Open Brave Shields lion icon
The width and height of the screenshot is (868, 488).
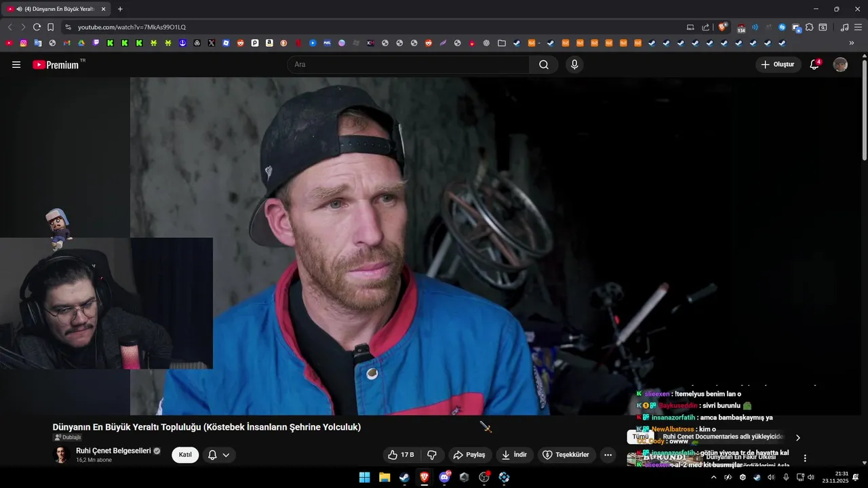tap(722, 27)
